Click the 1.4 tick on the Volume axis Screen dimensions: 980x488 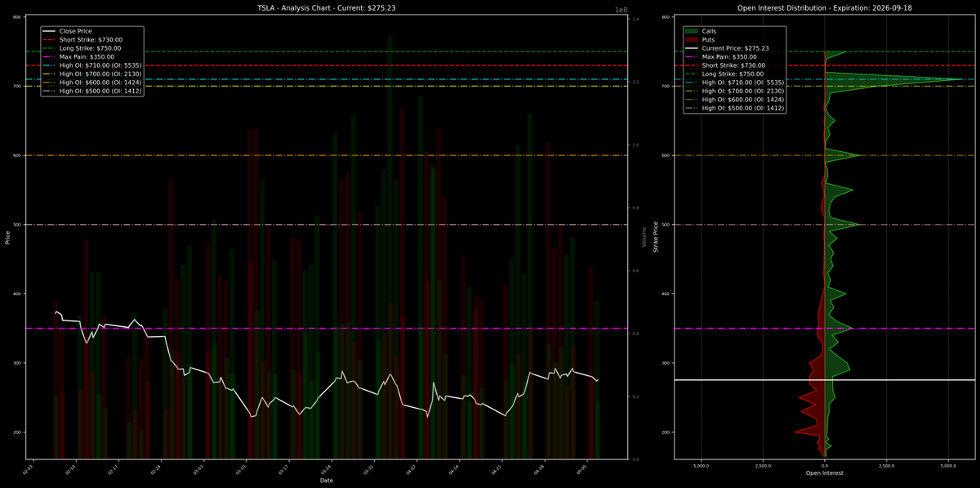pyautogui.click(x=635, y=19)
